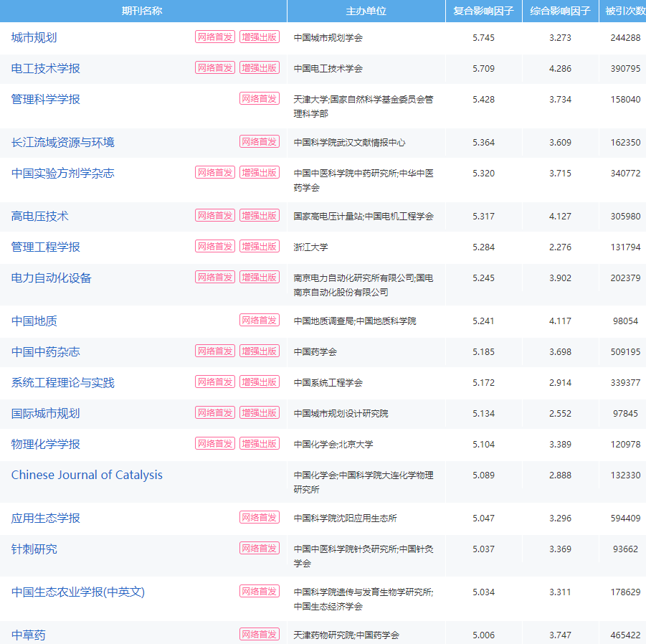Open the 中国地质 journal link
Image resolution: width=646 pixels, height=644 pixels.
[34, 321]
